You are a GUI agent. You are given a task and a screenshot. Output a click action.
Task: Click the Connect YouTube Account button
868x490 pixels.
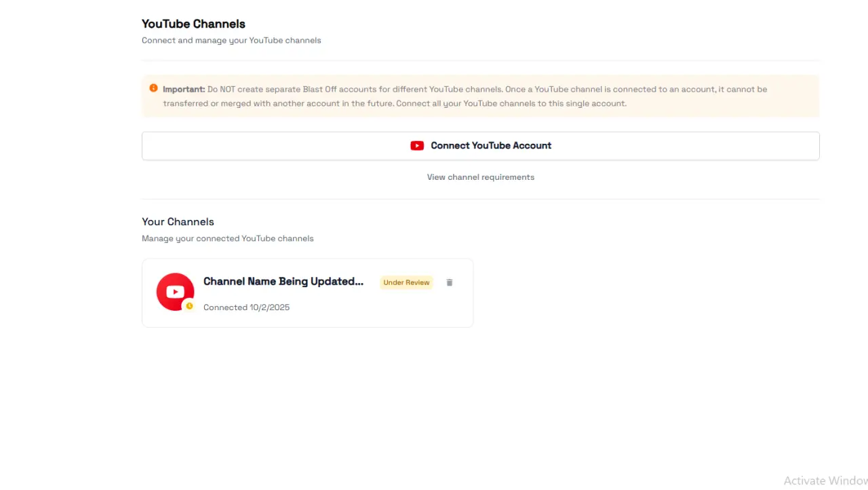tap(480, 146)
